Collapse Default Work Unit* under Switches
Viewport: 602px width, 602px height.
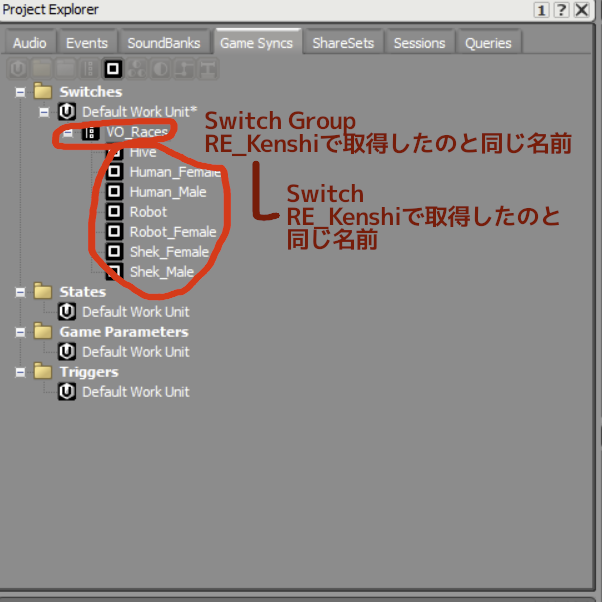[44, 112]
